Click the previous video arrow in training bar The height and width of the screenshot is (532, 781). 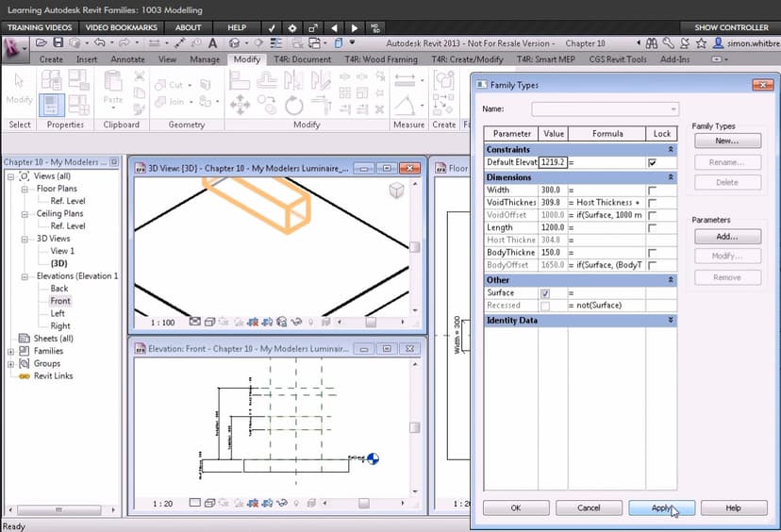(334, 28)
